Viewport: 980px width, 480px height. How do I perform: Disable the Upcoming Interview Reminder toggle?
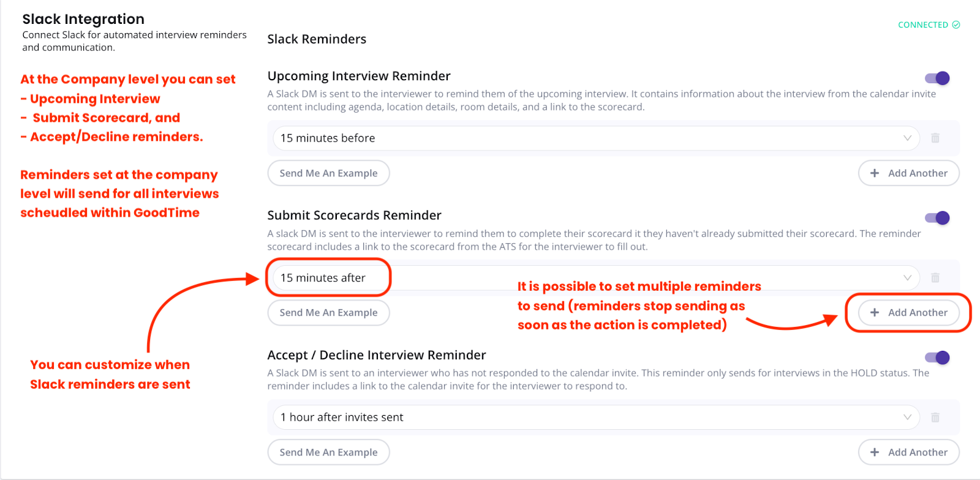coord(937,78)
